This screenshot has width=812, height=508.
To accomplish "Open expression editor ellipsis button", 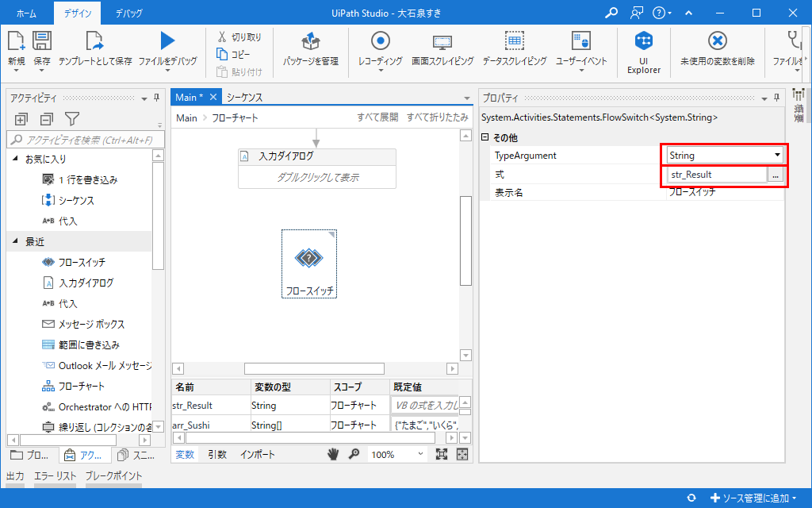I will (x=776, y=175).
